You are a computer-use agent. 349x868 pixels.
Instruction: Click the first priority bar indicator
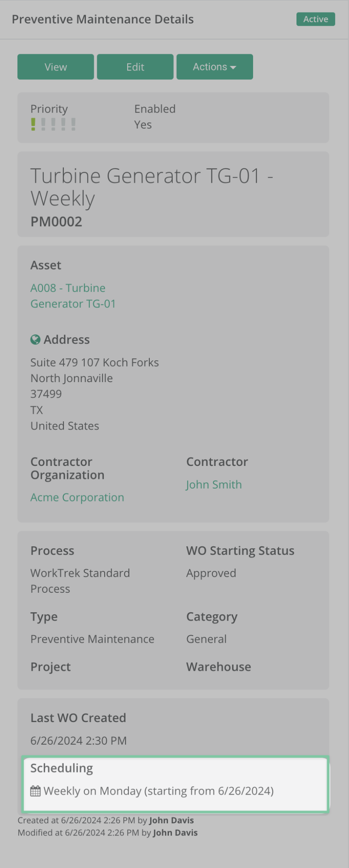33,124
